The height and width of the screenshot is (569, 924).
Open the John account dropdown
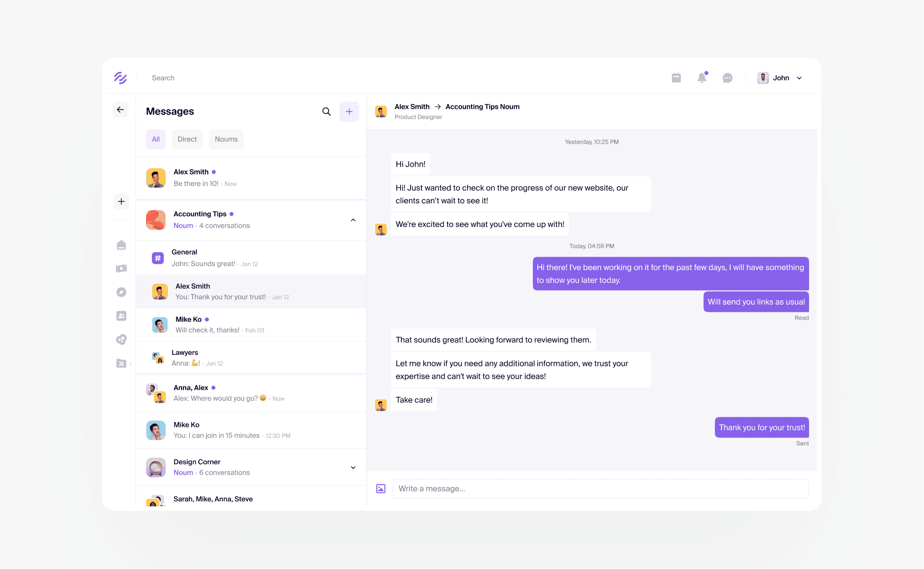(x=780, y=78)
